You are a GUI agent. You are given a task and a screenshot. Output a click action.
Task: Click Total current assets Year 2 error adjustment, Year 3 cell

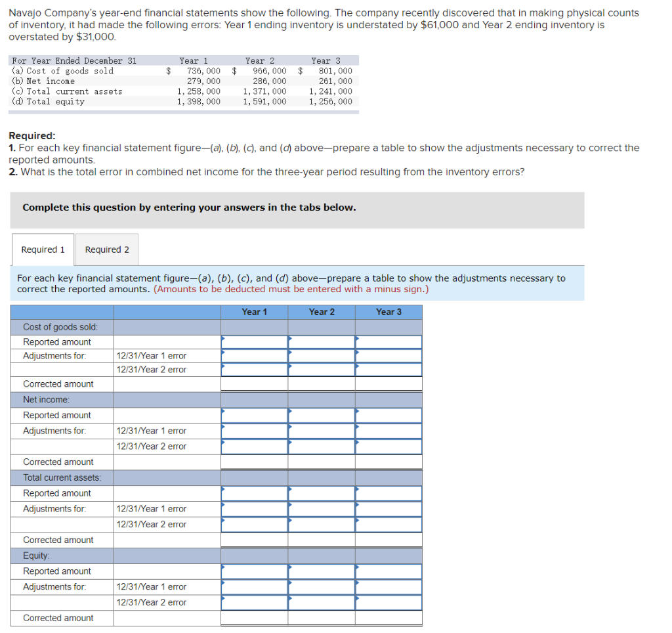coord(388,525)
